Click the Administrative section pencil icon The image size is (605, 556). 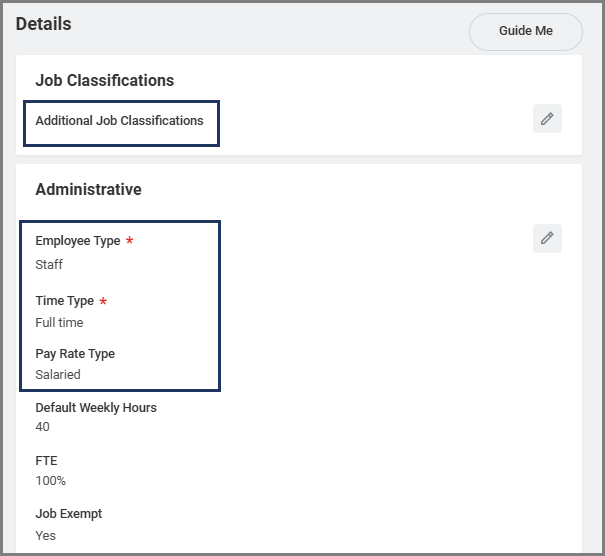(547, 238)
